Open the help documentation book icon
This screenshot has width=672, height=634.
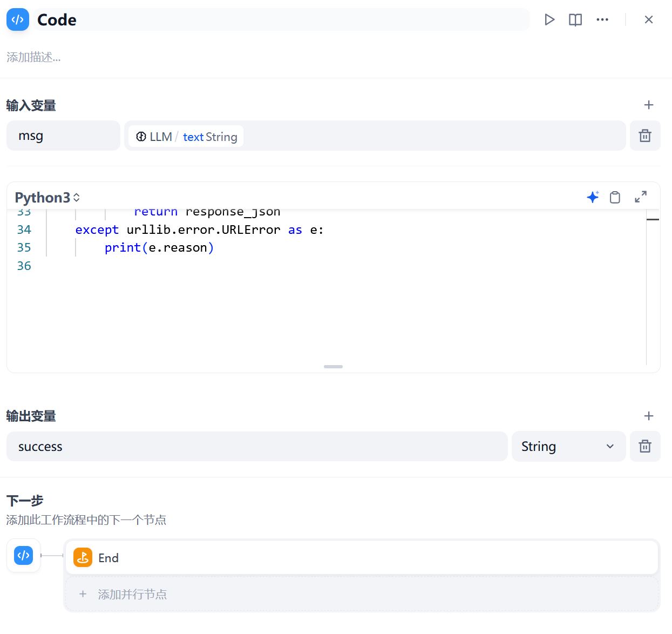(575, 20)
